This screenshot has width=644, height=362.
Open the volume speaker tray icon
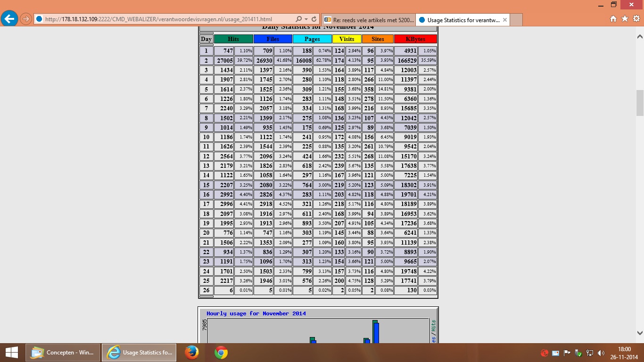pyautogui.click(x=601, y=353)
